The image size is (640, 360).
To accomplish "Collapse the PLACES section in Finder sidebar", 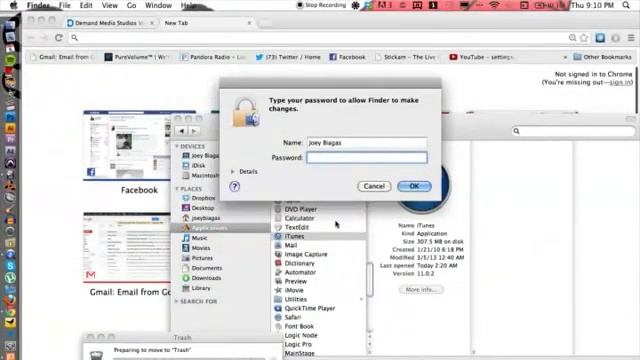I will (x=177, y=189).
